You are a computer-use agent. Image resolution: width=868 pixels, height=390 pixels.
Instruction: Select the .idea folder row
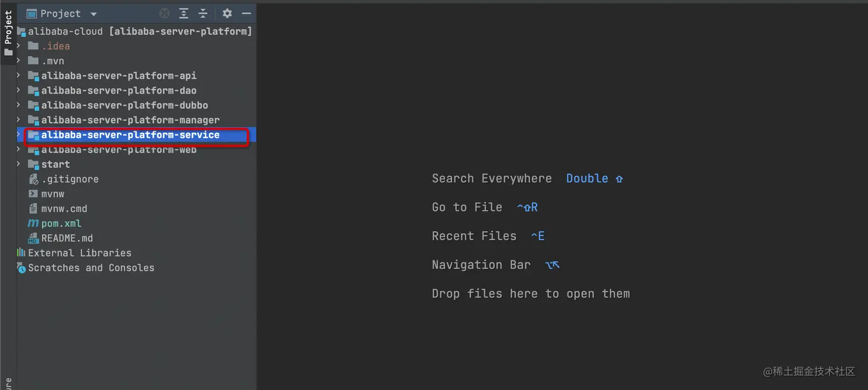pyautogui.click(x=137, y=46)
